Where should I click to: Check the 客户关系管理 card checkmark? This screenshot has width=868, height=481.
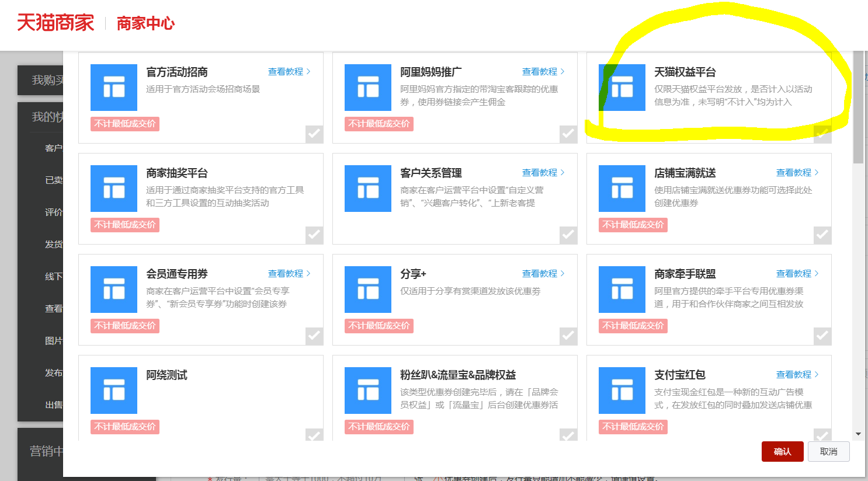tap(568, 235)
